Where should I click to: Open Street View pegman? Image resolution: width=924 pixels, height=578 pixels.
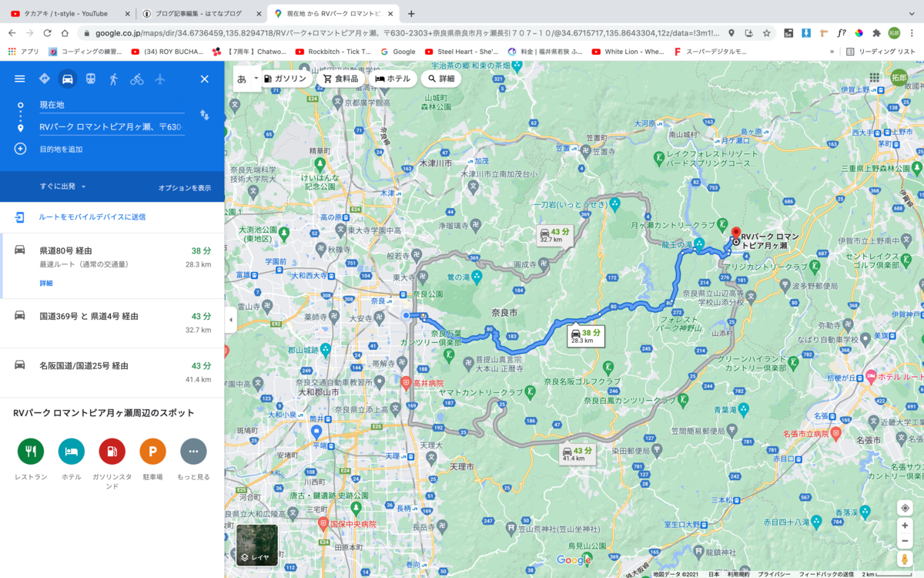[x=905, y=560]
